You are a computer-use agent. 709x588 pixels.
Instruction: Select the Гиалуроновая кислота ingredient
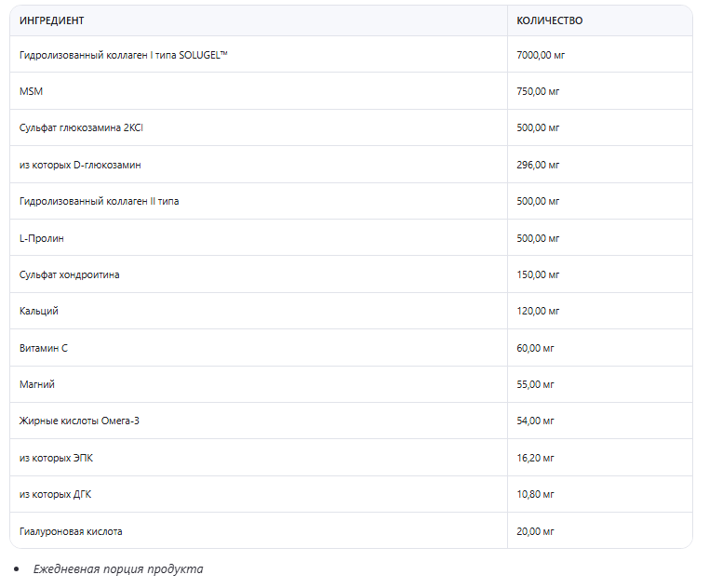tap(71, 531)
